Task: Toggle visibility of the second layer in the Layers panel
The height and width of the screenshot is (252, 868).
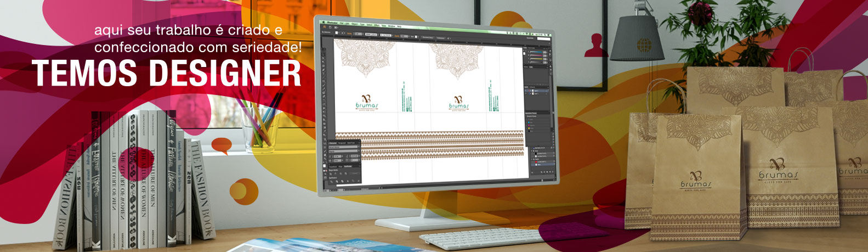Action: tap(525, 93)
